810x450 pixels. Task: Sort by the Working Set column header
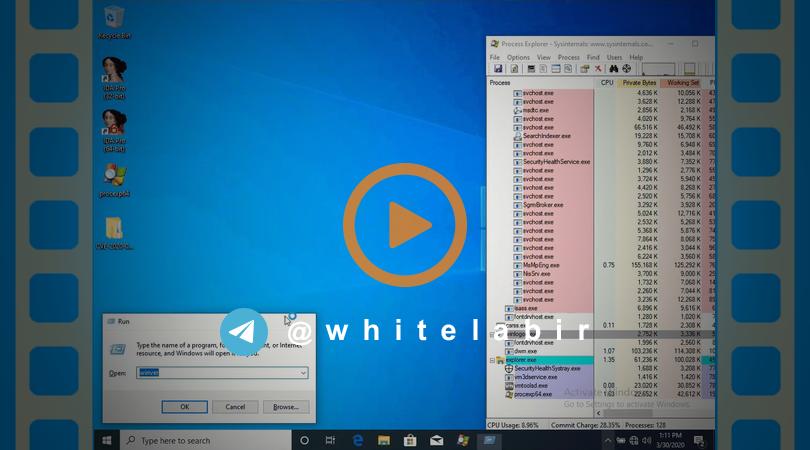click(681, 83)
